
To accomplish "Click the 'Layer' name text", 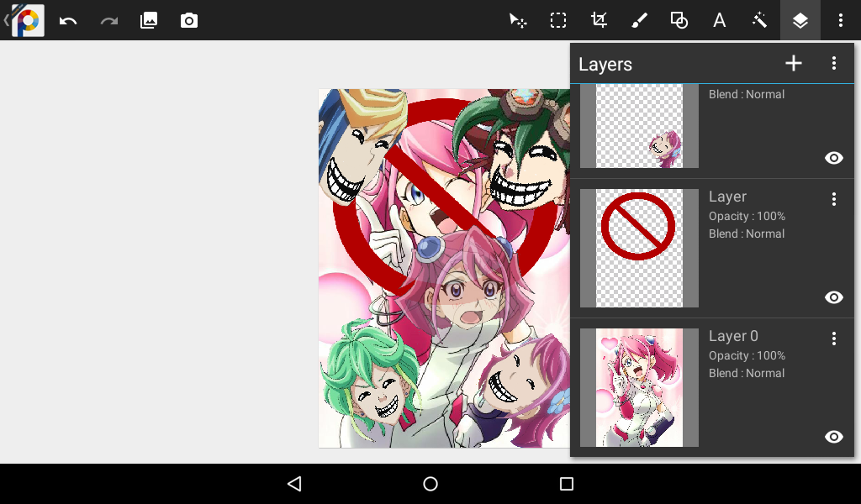I will [727, 197].
